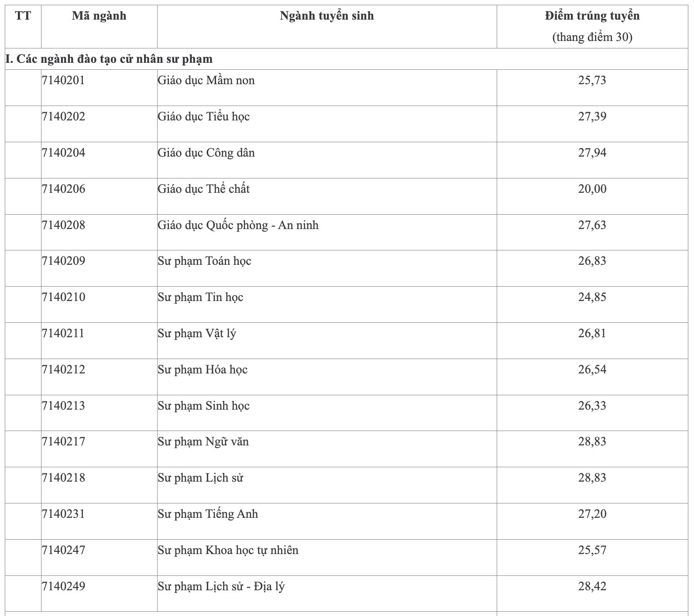
Task: Click 'Sư phạm Khoa học tự nhiên' cell
Action: point(228,551)
